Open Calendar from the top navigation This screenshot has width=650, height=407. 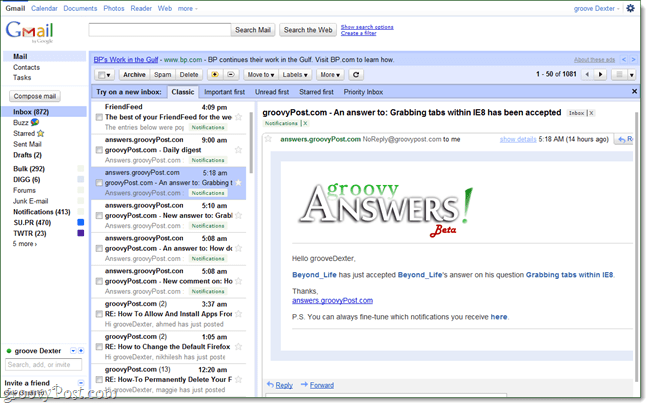coord(44,8)
